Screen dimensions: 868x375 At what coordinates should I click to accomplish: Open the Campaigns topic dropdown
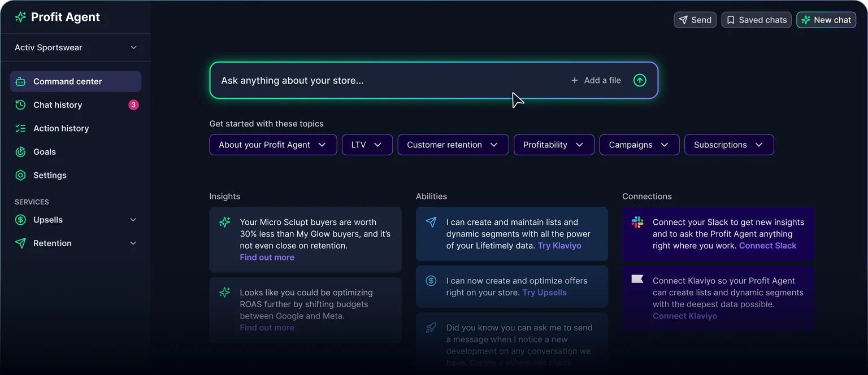click(x=639, y=145)
